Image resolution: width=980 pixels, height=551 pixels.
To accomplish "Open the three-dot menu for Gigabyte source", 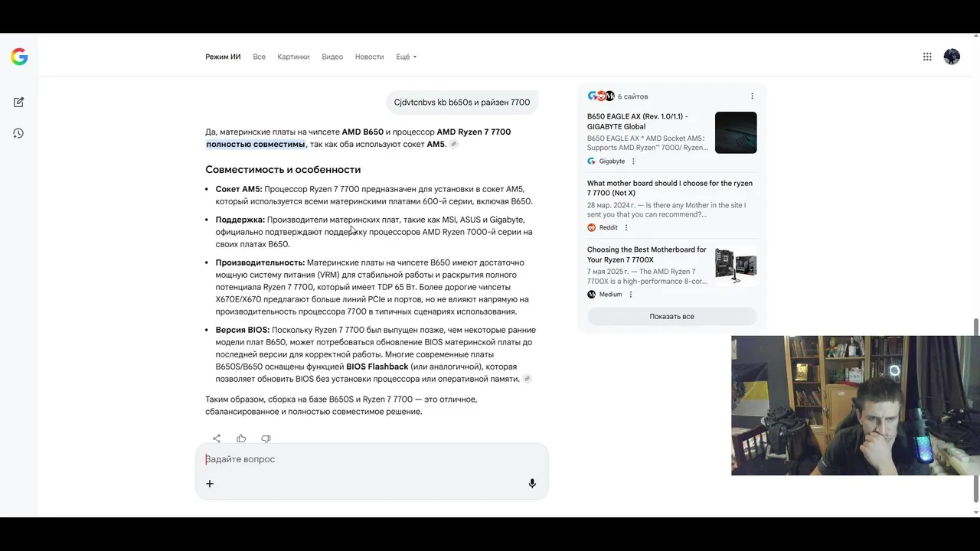I will pyautogui.click(x=633, y=161).
